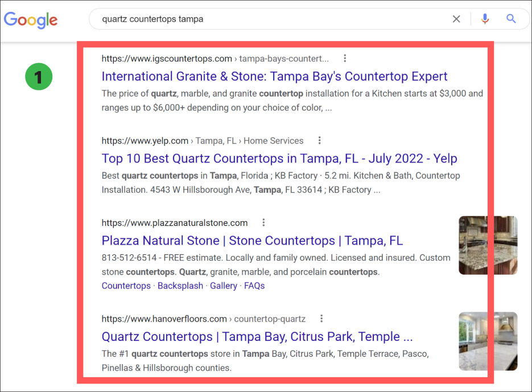Open three-dot menu for yelp.com result
Image resolution: width=532 pixels, height=392 pixels.
[319, 141]
